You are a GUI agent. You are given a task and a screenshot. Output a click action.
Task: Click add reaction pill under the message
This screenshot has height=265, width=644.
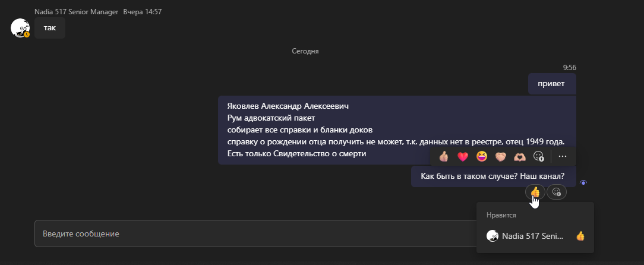pyautogui.click(x=557, y=192)
